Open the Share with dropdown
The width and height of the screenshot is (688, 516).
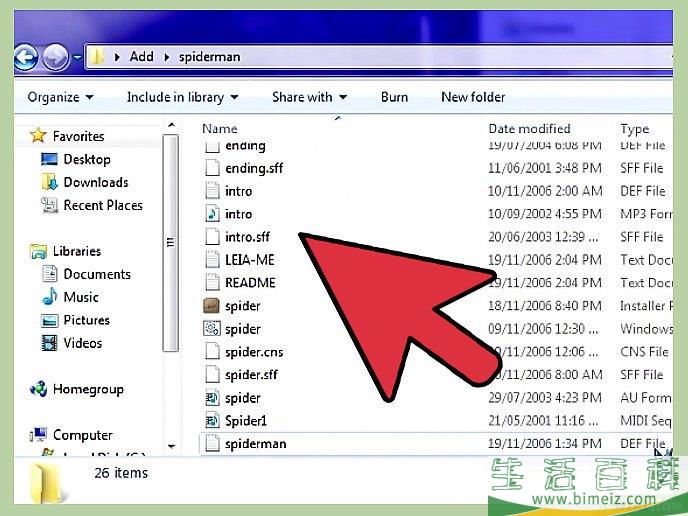click(309, 97)
